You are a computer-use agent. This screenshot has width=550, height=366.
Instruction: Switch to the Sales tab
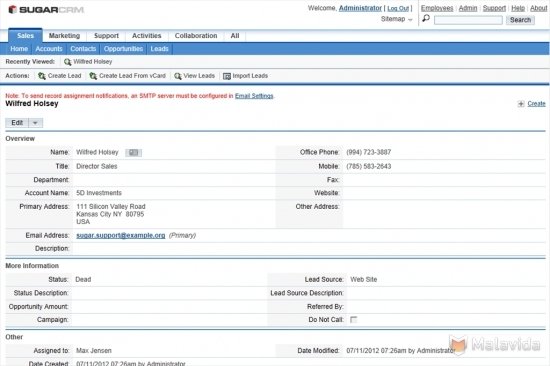[x=25, y=36]
